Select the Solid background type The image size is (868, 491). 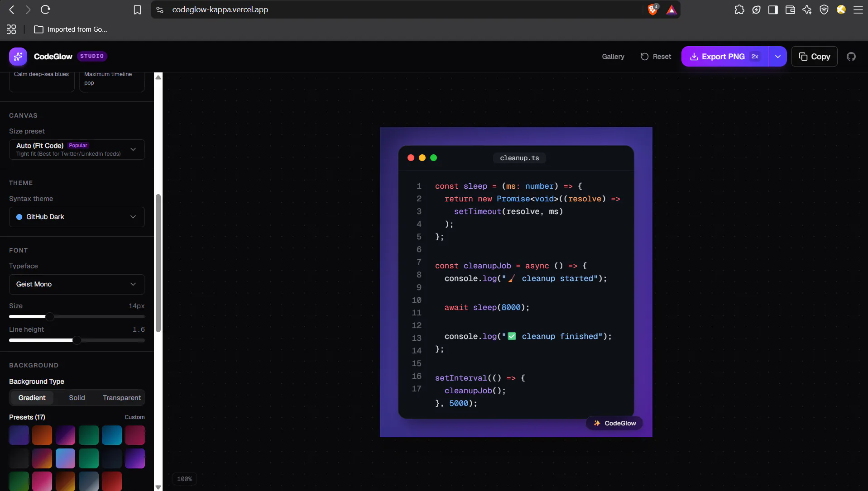(x=77, y=398)
